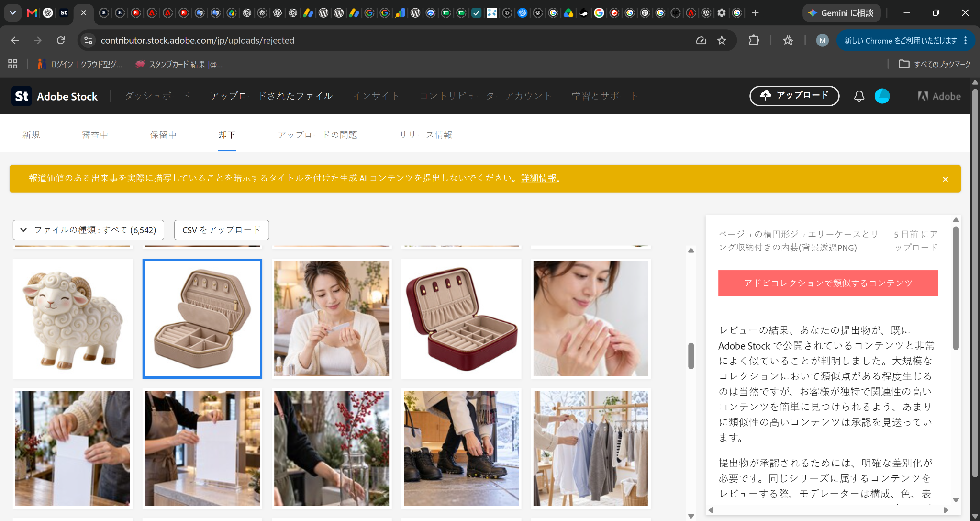
Task: Click the thumbnail grid scrollbar handle
Action: tap(691, 356)
